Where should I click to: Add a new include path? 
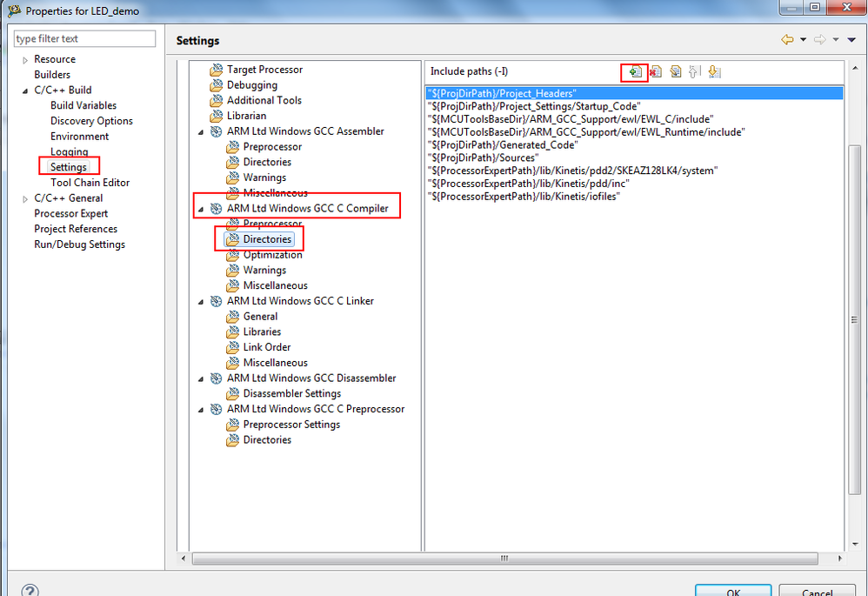tap(635, 72)
